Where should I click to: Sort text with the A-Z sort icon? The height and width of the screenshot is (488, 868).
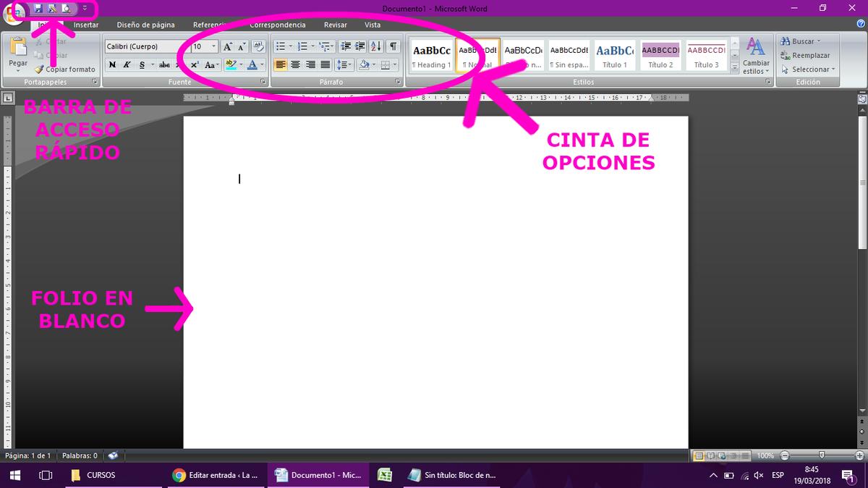tap(376, 46)
